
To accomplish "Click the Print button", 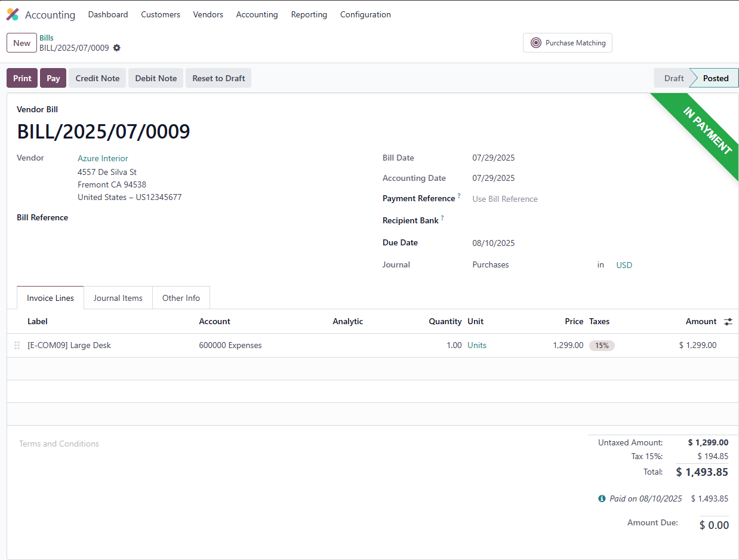I will [x=22, y=78].
